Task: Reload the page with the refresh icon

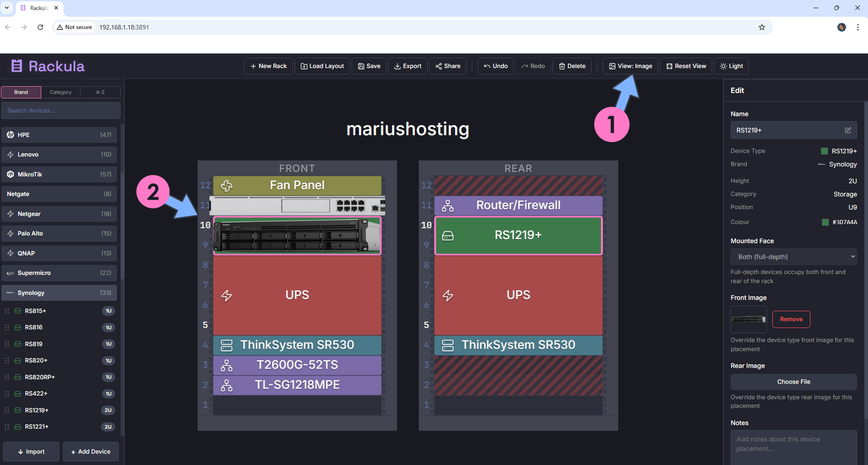Action: 40,27
